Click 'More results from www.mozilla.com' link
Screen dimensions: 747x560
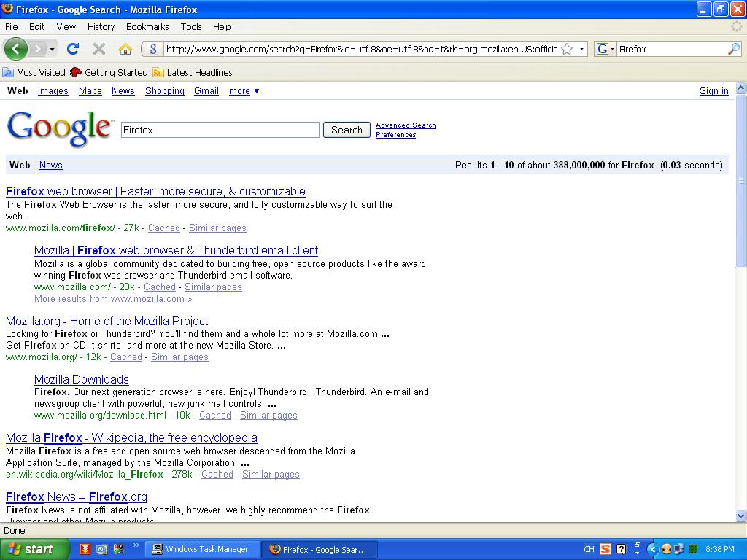(x=113, y=299)
